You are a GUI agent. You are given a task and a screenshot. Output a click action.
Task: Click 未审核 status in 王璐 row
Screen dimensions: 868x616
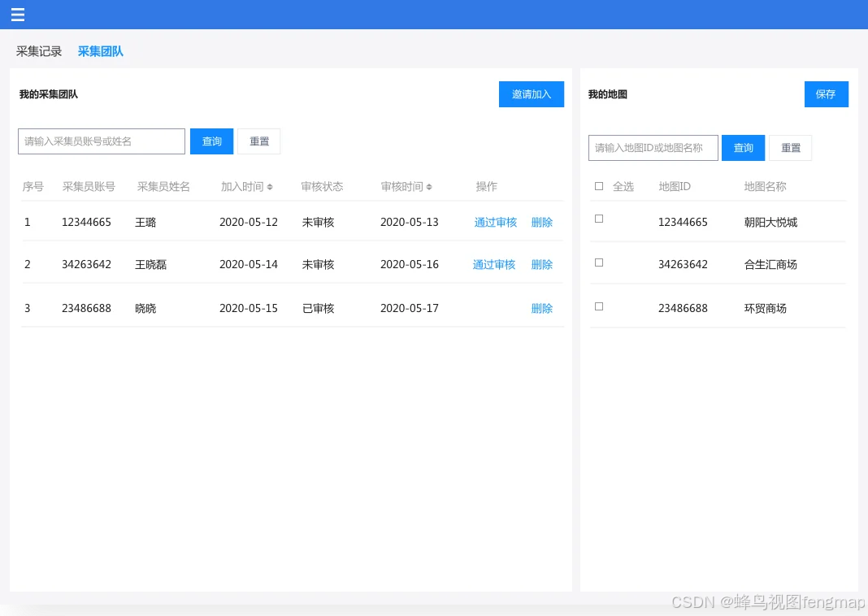pyautogui.click(x=319, y=222)
